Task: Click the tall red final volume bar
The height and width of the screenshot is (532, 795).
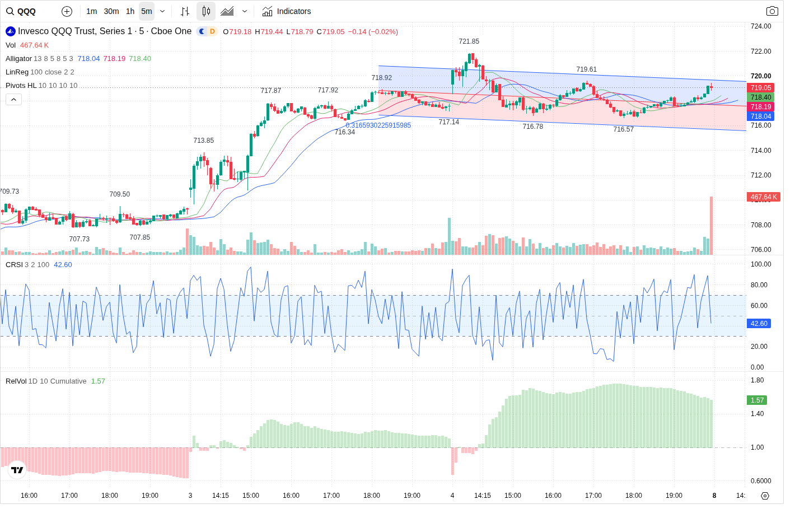Action: pos(712,226)
